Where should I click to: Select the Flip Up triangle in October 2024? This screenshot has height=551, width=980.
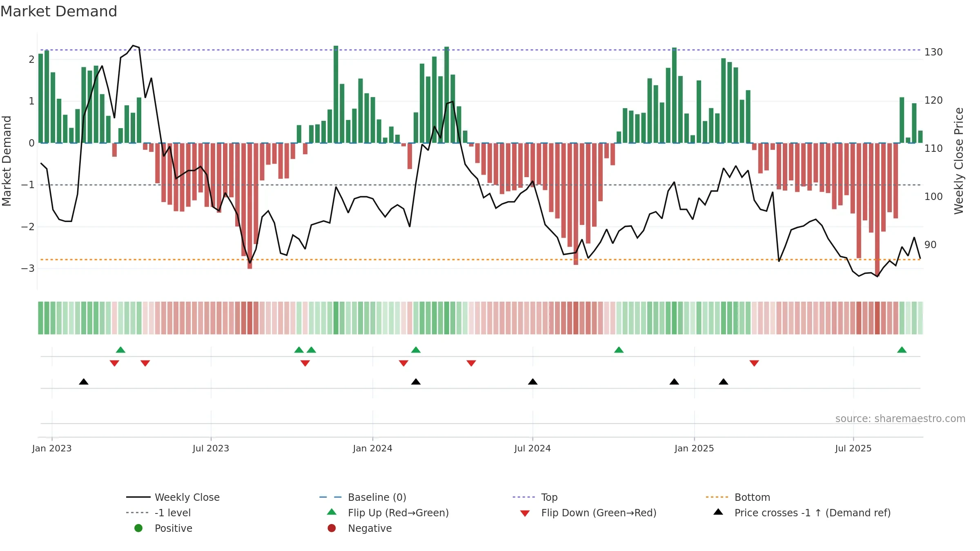point(619,350)
